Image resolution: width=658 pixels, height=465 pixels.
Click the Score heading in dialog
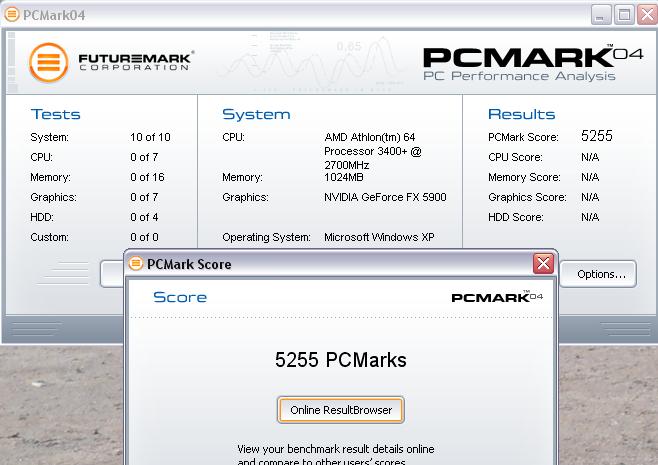pos(180,297)
